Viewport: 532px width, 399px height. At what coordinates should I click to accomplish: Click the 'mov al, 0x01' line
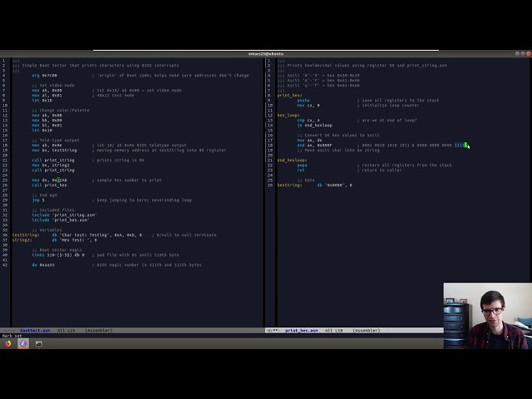(x=47, y=96)
